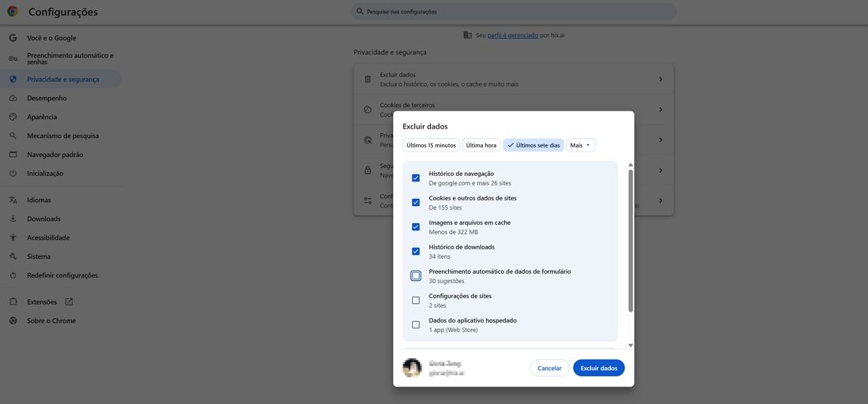Check Dados do aplicativo hospedado checkbox
The image size is (868, 404).
(x=416, y=324)
